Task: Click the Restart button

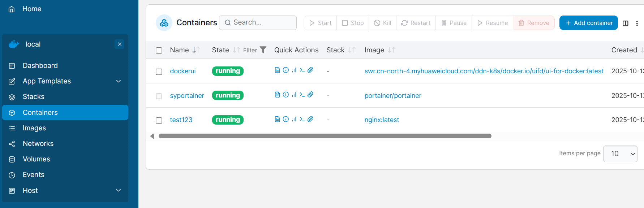Action: [416, 23]
